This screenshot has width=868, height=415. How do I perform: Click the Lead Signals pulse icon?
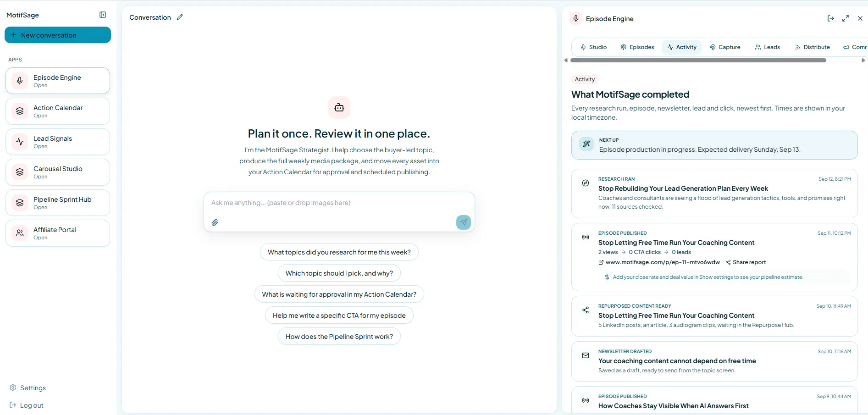click(20, 142)
